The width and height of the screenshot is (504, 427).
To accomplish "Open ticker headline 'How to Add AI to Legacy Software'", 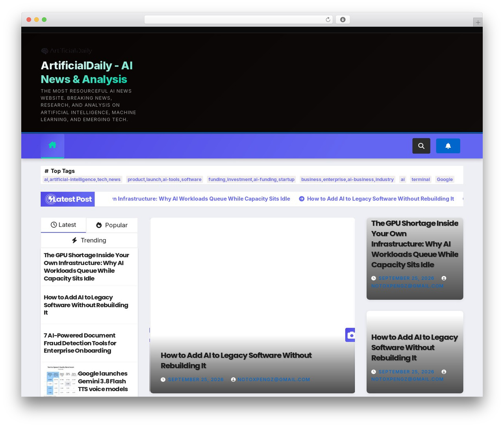I will [x=380, y=199].
